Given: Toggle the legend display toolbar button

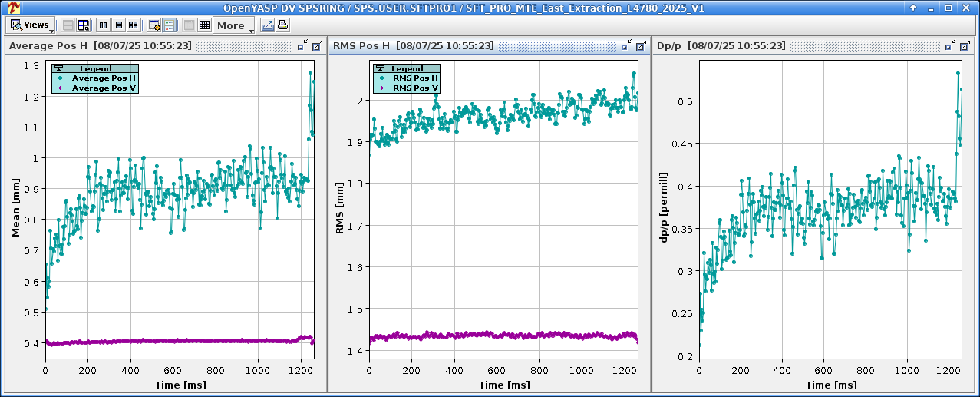Looking at the screenshot, I should point(169,25).
